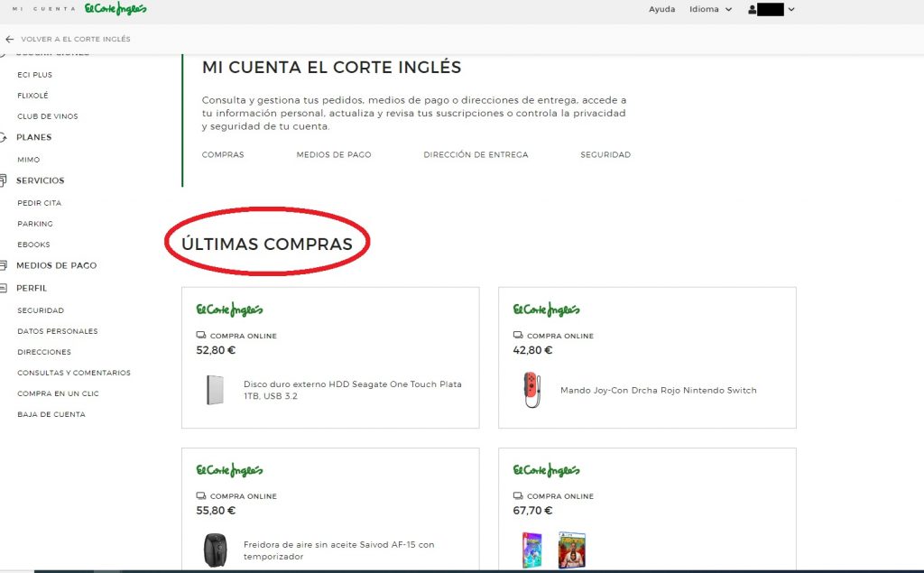
Task: Select Servicios in the sidebar menu
Action: 40,180
